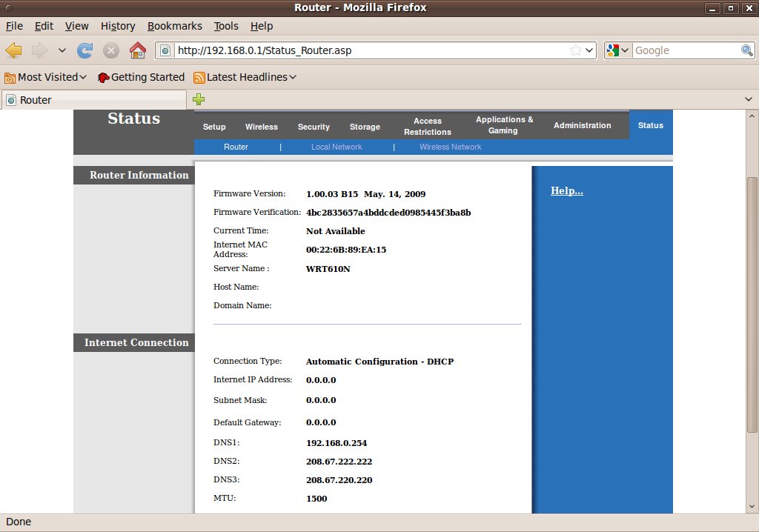The width and height of the screenshot is (759, 532).
Task: Click the Back arrow navigation button
Action: [14, 50]
